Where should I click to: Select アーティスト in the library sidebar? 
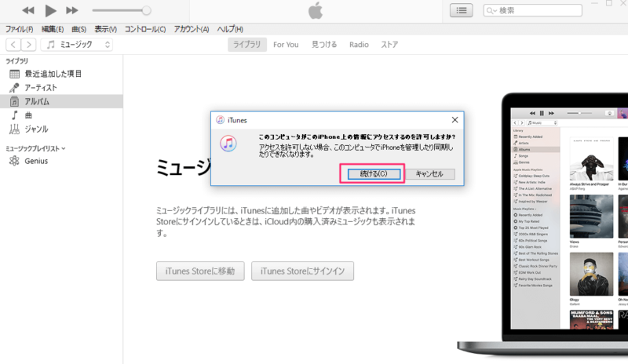[x=46, y=88]
